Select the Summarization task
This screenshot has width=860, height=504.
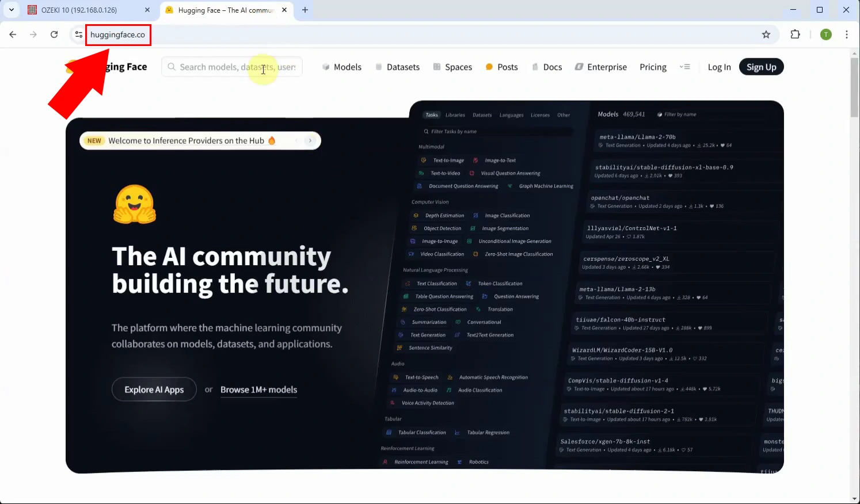[423, 322]
